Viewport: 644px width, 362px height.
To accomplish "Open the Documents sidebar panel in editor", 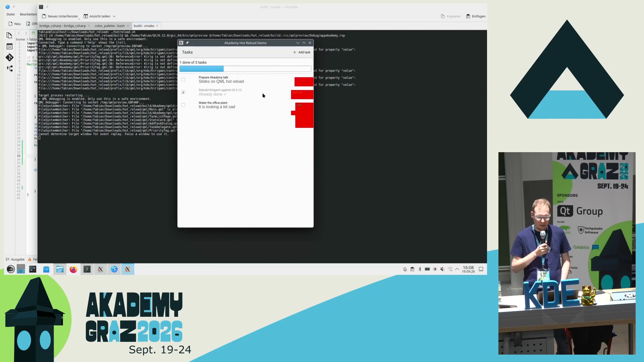I will 9,35.
